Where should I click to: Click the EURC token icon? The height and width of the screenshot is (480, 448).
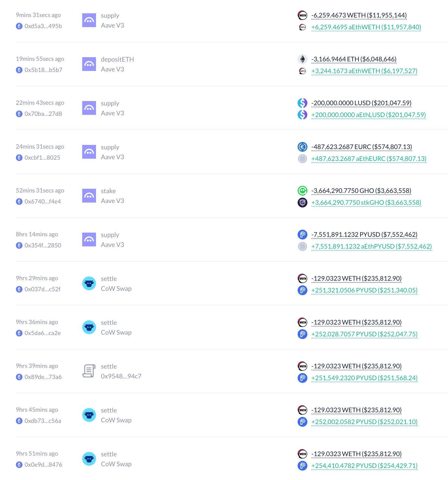(x=303, y=147)
